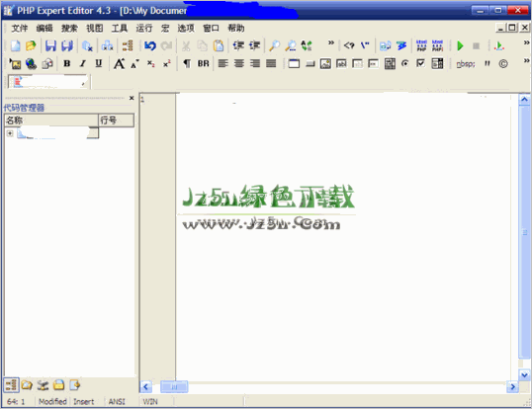The height and width of the screenshot is (409, 532).
Task: Open the 搜索 menu
Action: [69, 28]
